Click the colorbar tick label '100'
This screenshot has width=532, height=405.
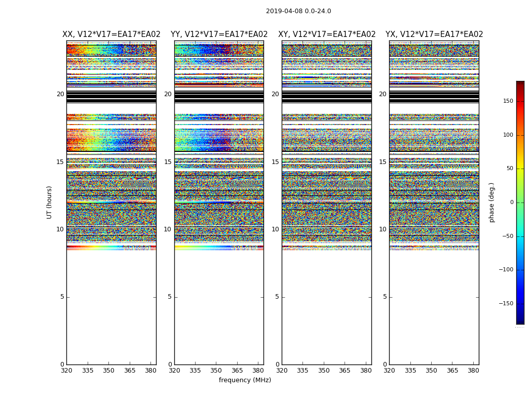(508, 135)
